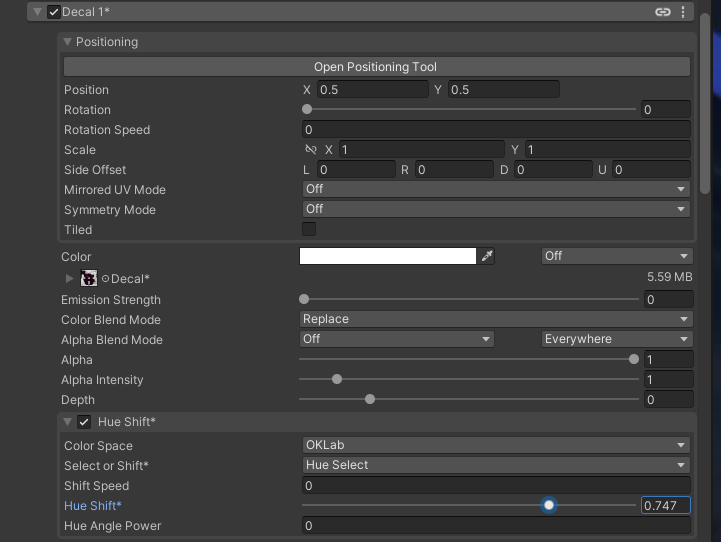The image size is (721, 542).
Task: Open the Mirrored UV Mode dropdown
Action: [496, 189]
